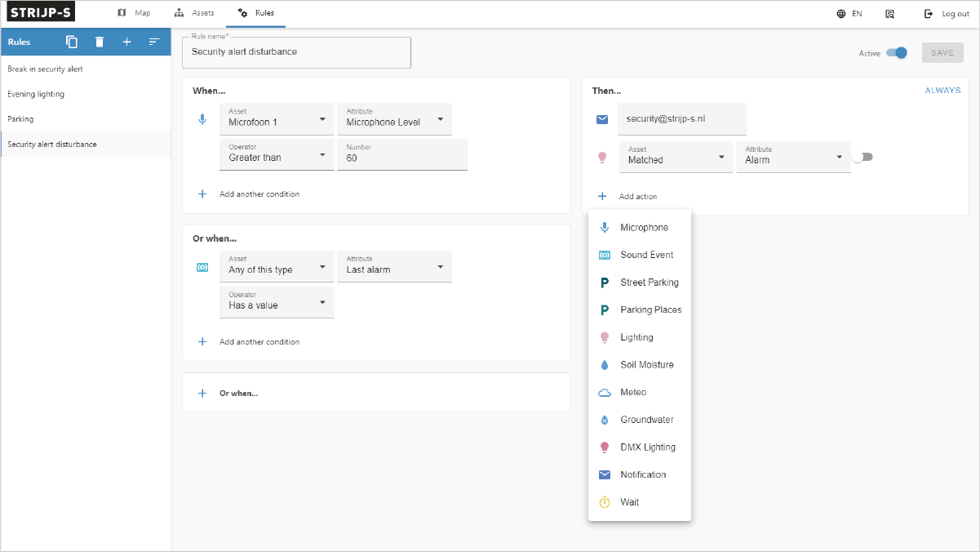Click the Rule name input field
The height and width of the screenshot is (552, 980).
click(296, 51)
